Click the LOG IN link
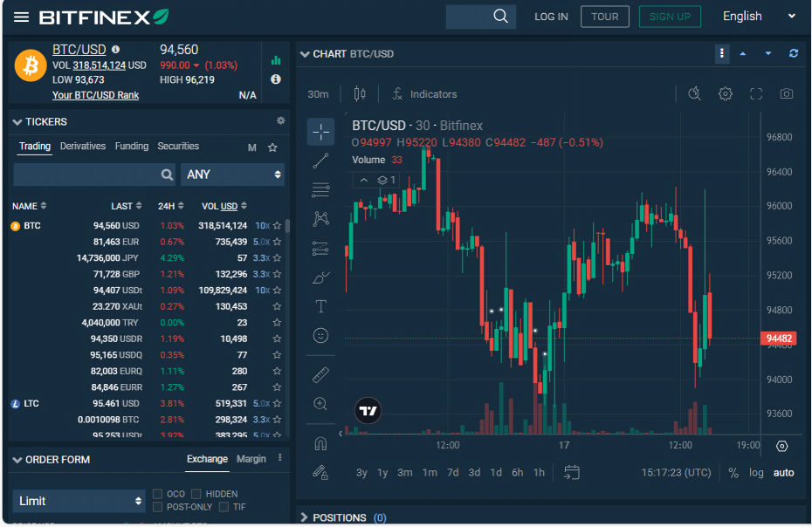 pyautogui.click(x=551, y=17)
